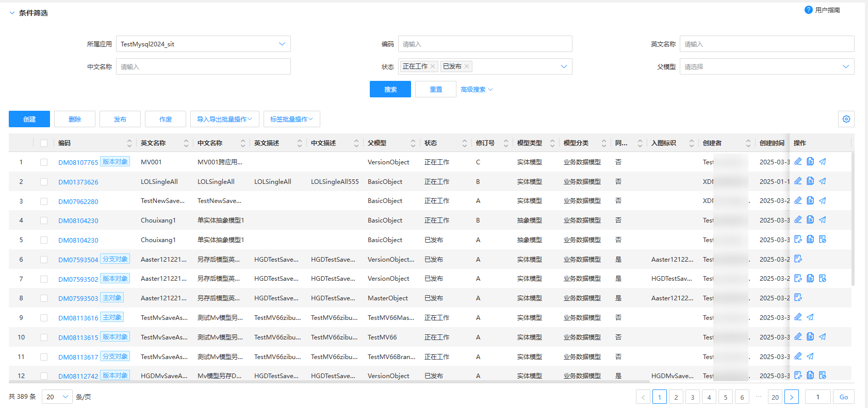Check the row checkbox for DM08107765
The height and width of the screenshot is (408, 868).
[44, 162]
